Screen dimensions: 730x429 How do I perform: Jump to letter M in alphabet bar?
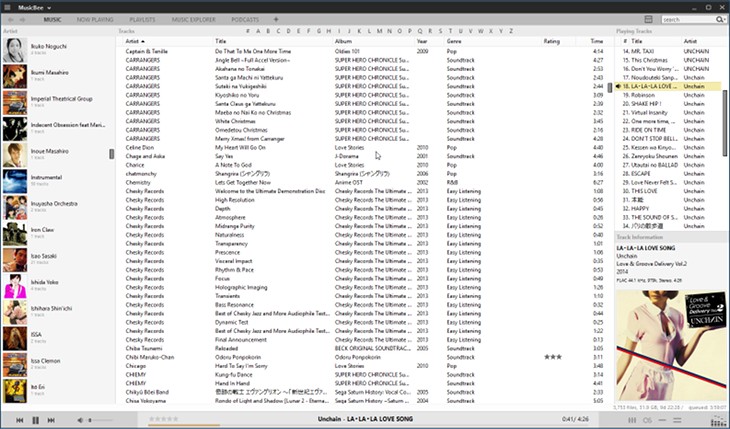tap(379, 31)
